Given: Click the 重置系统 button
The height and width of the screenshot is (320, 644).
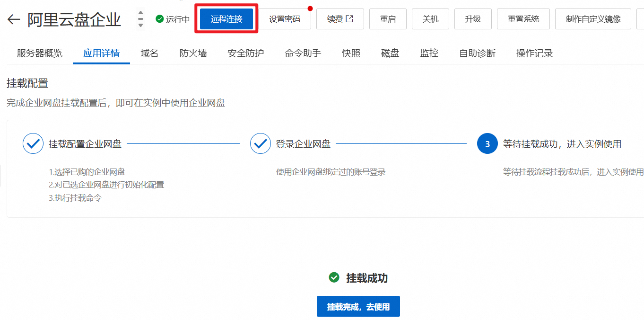Looking at the screenshot, I should 523,19.
